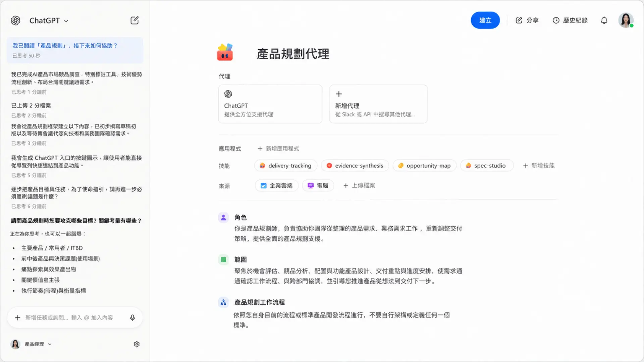Open the 我會從產品規劃框架建立以下內容 message
Image resolution: width=644 pixels, height=362 pixels.
click(x=73, y=130)
